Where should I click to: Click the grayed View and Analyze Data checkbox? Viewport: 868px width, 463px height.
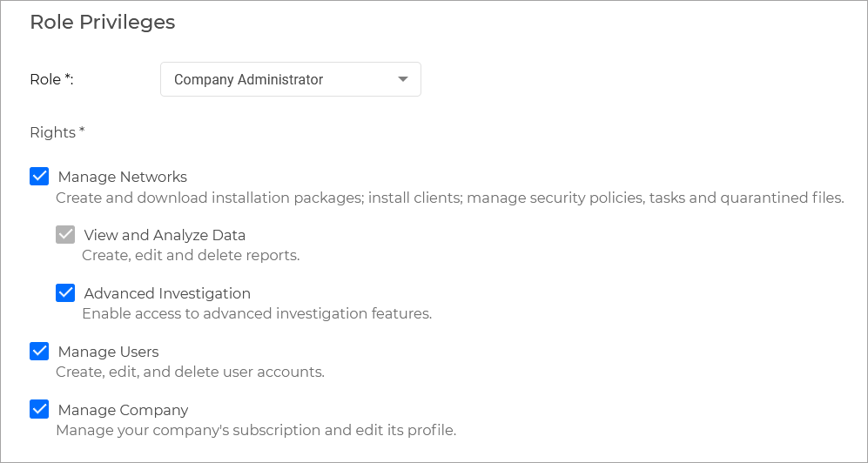tap(65, 235)
